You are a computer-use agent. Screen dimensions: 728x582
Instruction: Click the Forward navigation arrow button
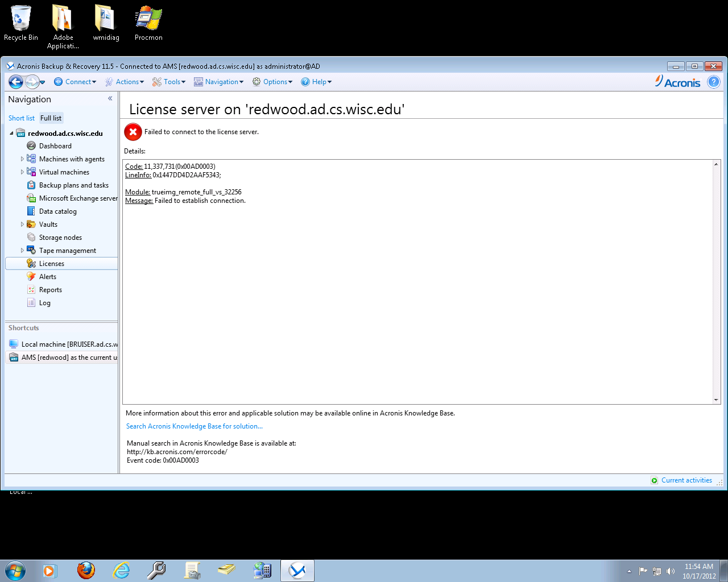click(x=32, y=82)
